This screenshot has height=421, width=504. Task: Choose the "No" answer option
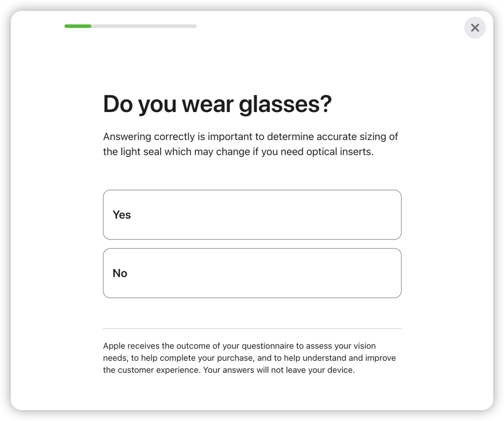(252, 273)
